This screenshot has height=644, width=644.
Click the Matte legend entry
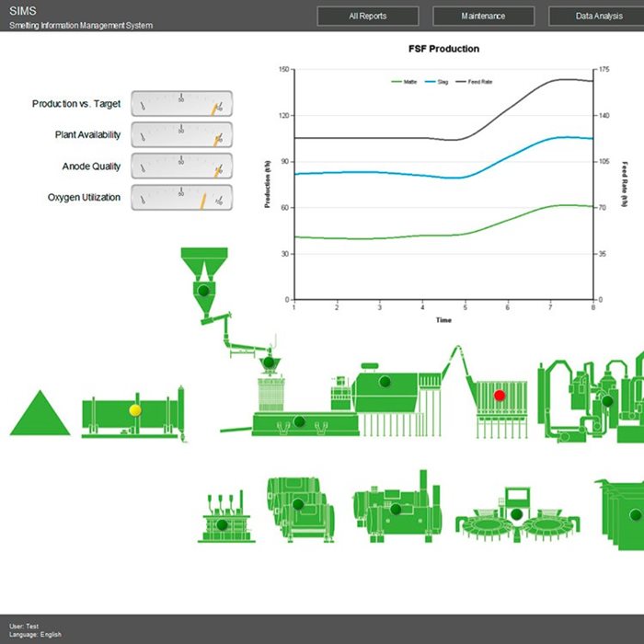[404, 82]
